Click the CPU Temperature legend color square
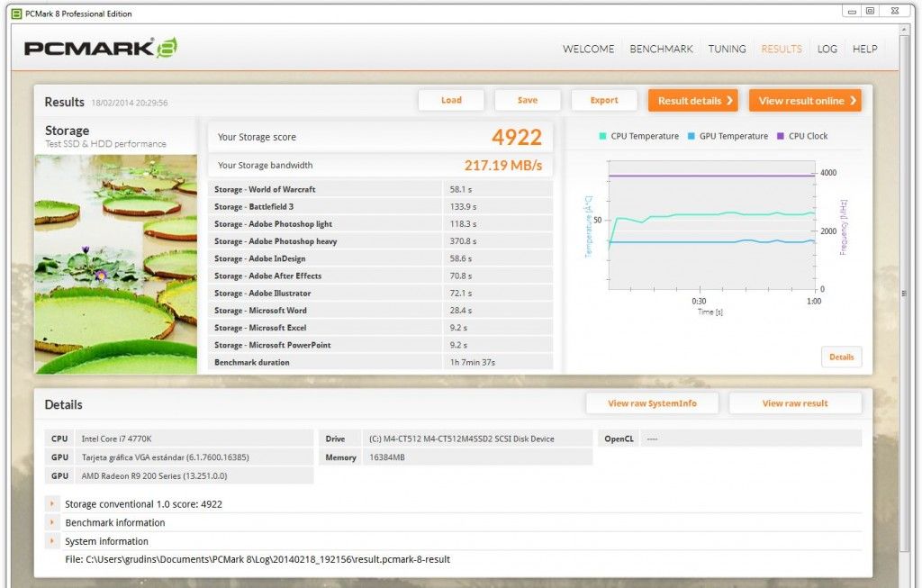The image size is (922, 588). click(x=602, y=136)
